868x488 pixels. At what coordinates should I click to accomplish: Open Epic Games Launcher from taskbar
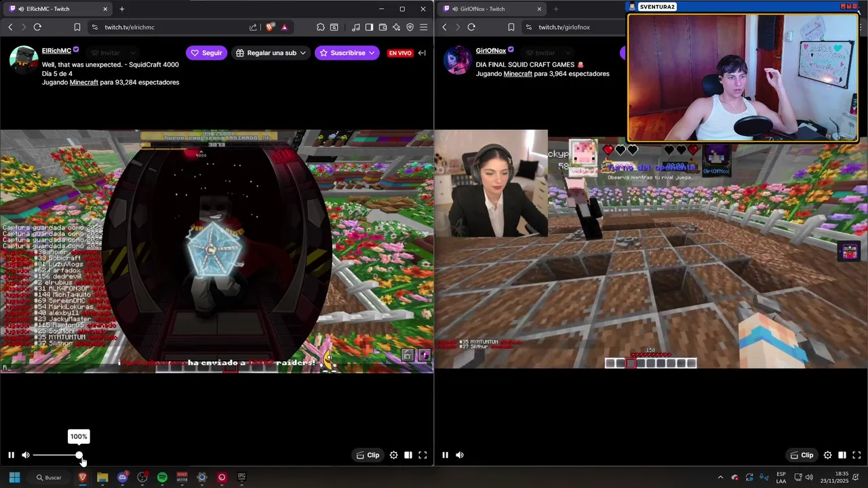pos(241,477)
